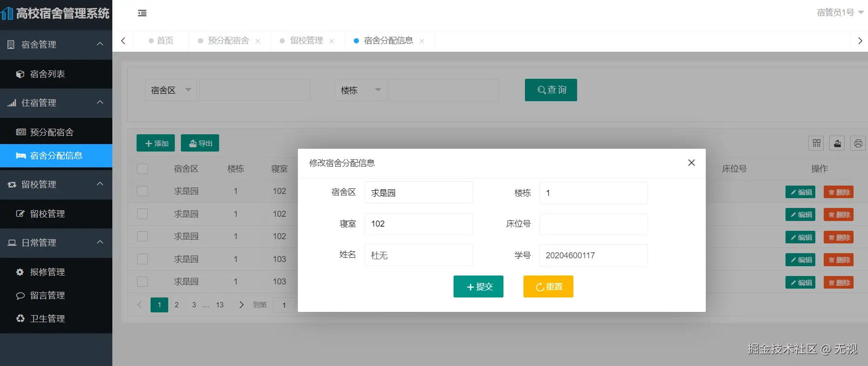Open the 楼栋 filter dropdown

tap(360, 90)
